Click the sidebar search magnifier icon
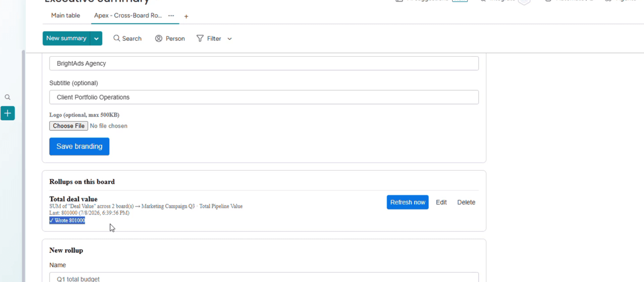This screenshot has height=282, width=644. coord(7,97)
